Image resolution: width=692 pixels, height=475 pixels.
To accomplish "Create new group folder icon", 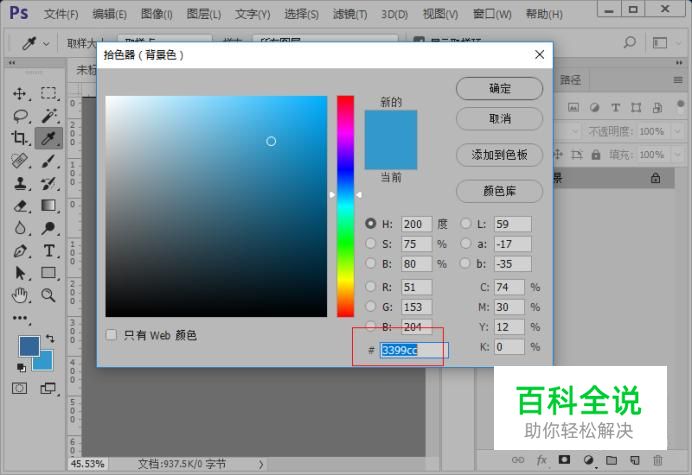I will (x=611, y=460).
